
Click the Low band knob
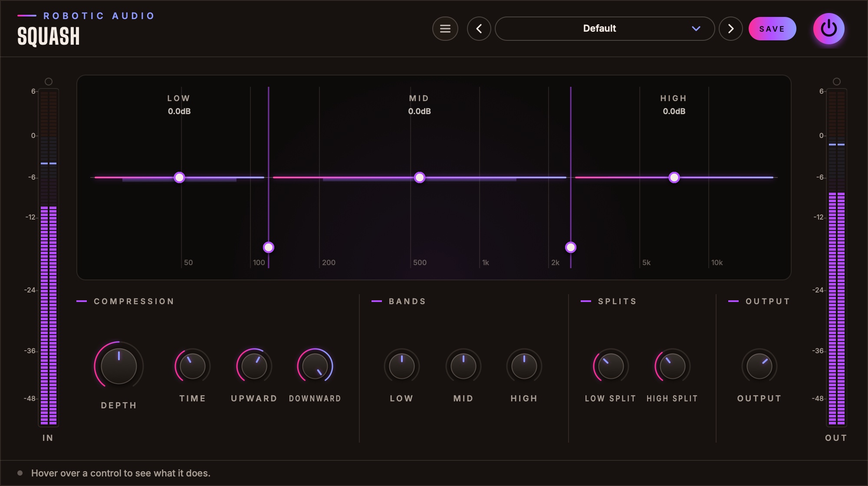401,366
